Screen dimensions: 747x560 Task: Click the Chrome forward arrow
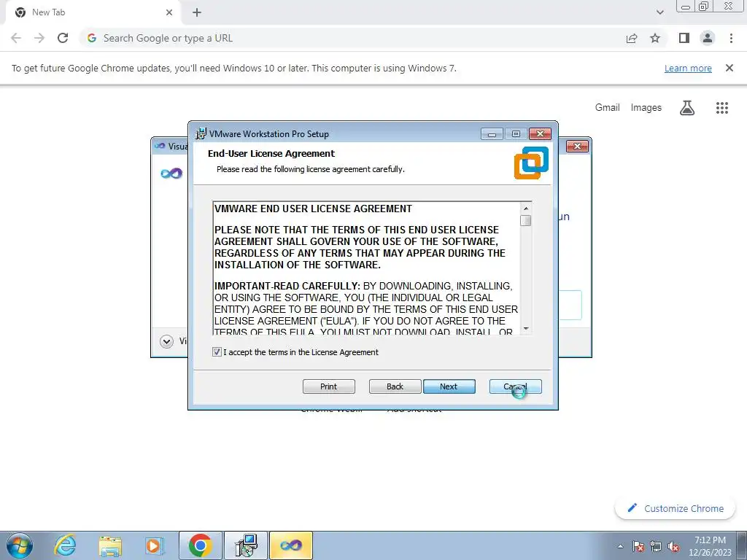coord(39,38)
